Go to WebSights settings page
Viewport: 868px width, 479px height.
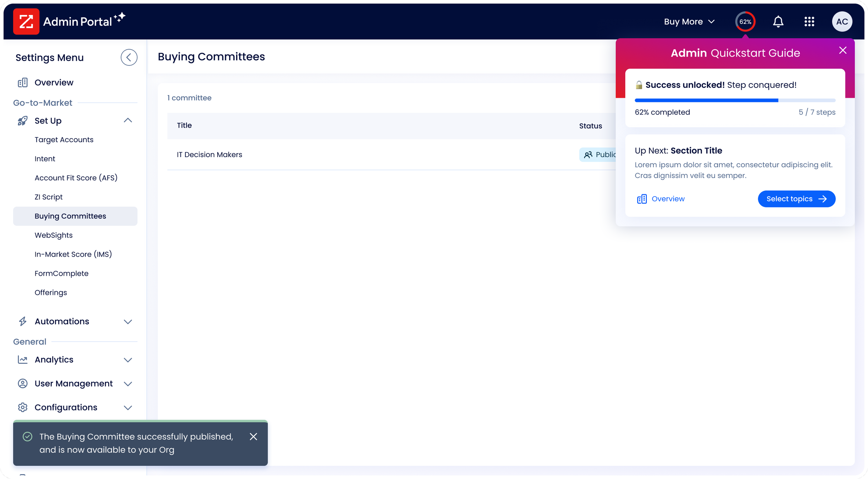point(53,235)
